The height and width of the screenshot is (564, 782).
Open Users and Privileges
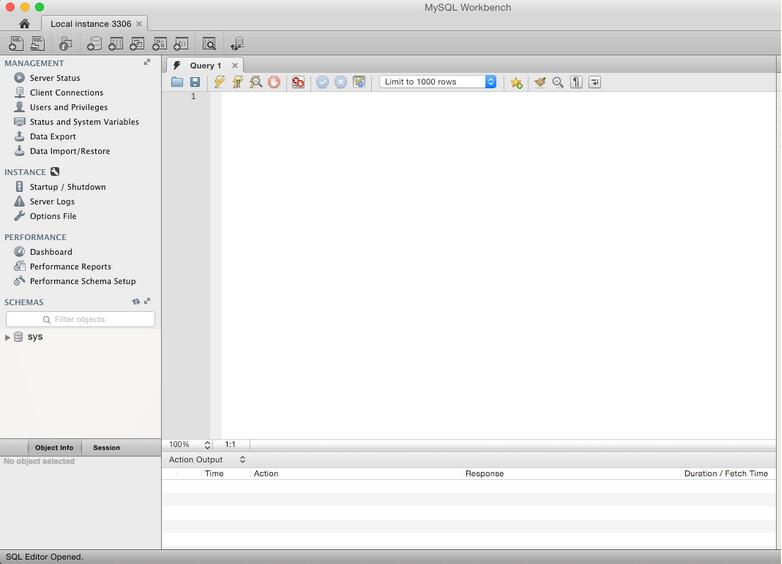(68, 107)
